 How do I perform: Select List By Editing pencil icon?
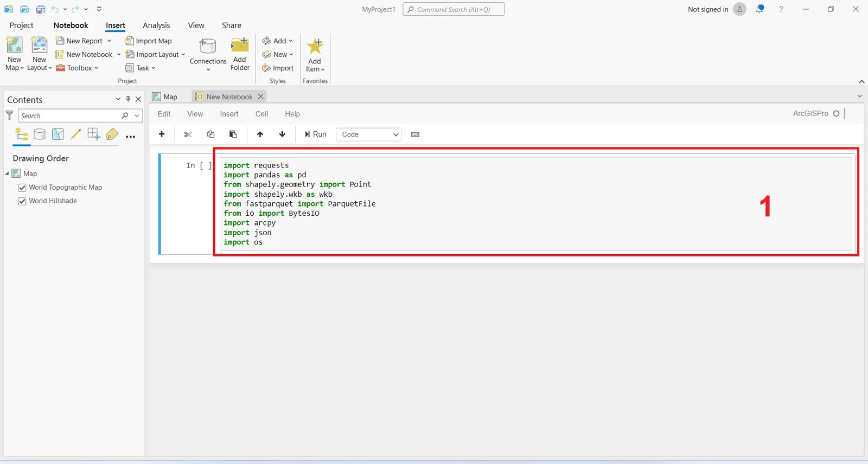(76, 134)
